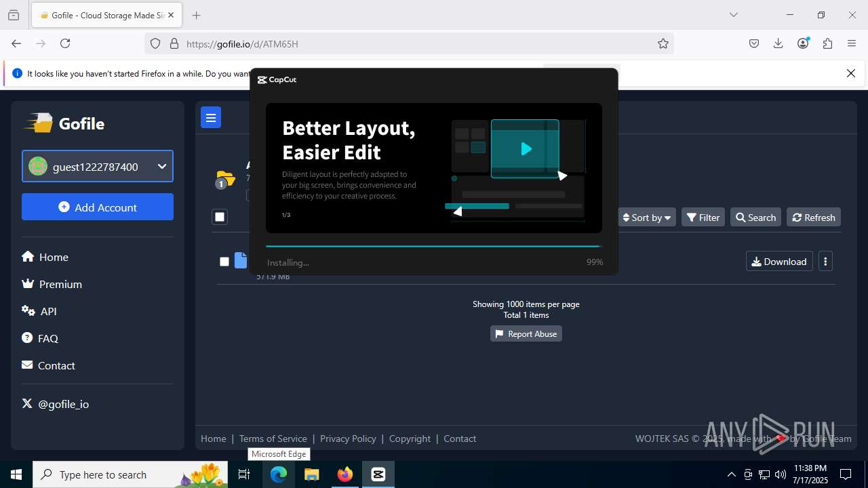Click the address bar with the gofile.io URL
868x488 pixels.
pos(409,43)
